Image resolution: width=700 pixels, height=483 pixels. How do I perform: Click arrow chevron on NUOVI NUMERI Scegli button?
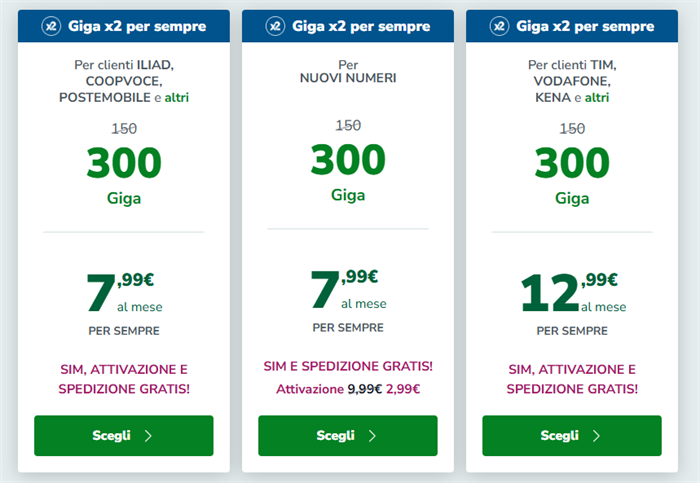click(372, 436)
